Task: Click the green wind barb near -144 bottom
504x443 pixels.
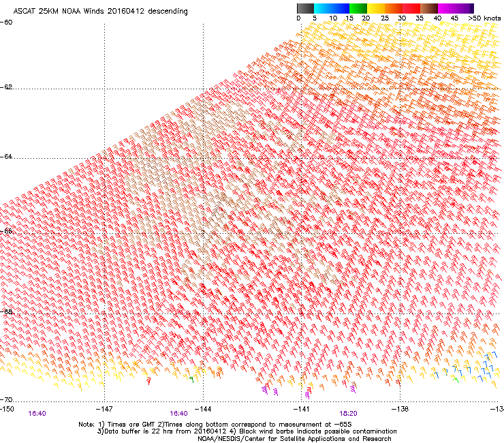Action: (x=191, y=380)
